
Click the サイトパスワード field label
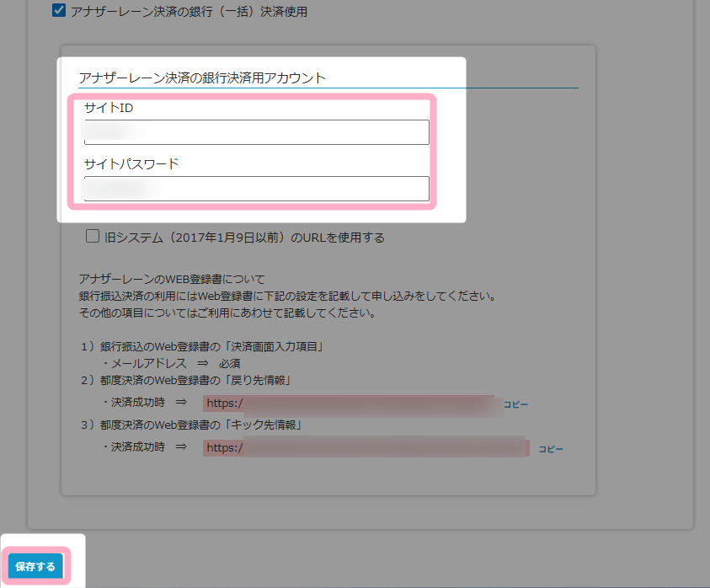pyautogui.click(x=131, y=164)
